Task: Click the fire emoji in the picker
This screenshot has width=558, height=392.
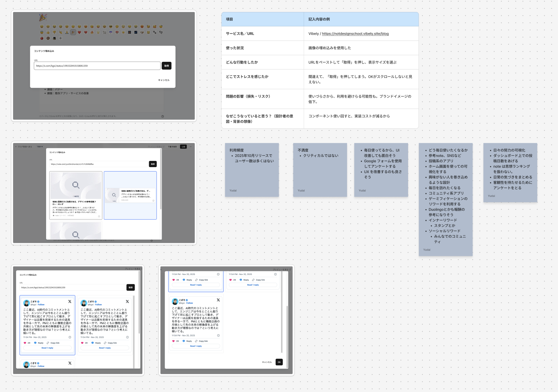Action: tap(92, 32)
